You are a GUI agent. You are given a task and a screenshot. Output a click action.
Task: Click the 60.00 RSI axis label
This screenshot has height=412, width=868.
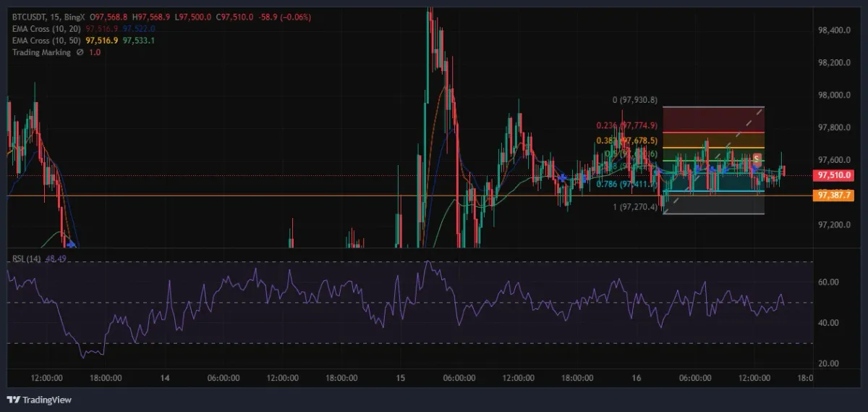click(x=828, y=282)
